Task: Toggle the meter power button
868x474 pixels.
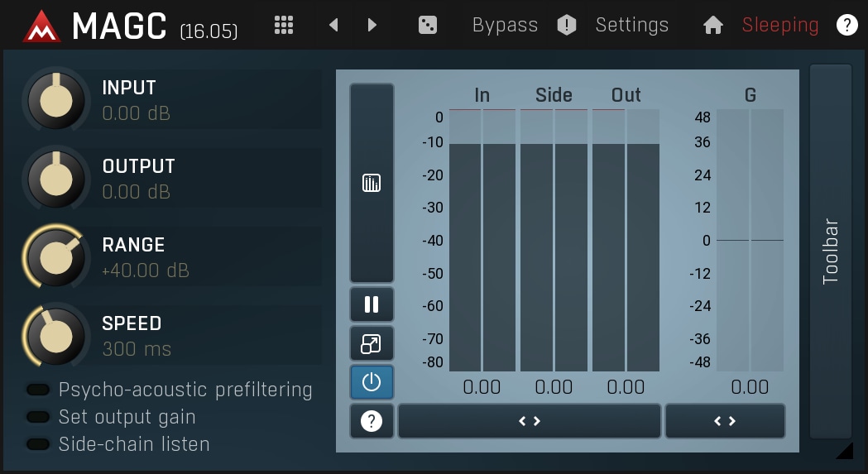Action: pyautogui.click(x=372, y=382)
